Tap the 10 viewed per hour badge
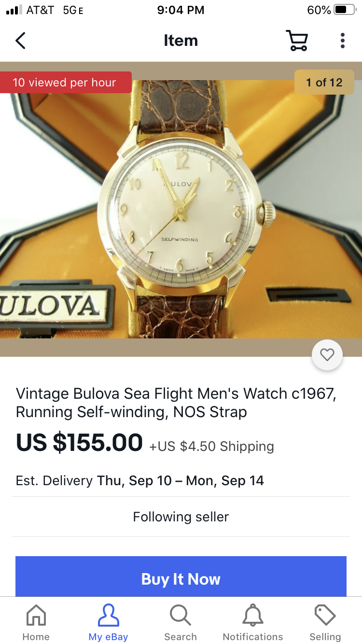Viewport: 362px width, 644px height. tap(66, 82)
